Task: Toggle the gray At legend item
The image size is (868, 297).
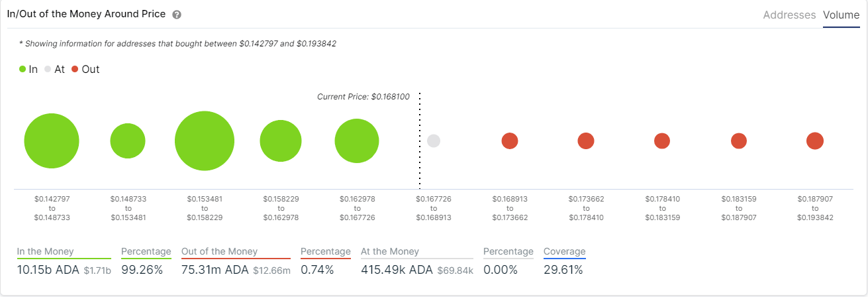Action: [54, 69]
